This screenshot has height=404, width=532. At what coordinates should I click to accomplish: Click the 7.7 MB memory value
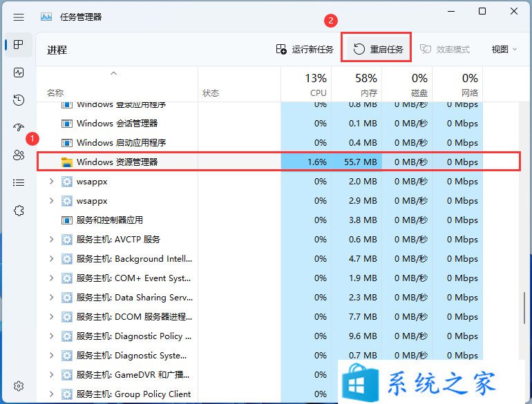point(363,317)
